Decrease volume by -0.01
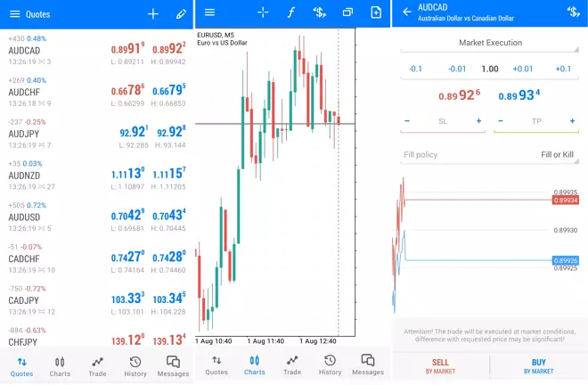The image size is (588, 385). pos(457,69)
